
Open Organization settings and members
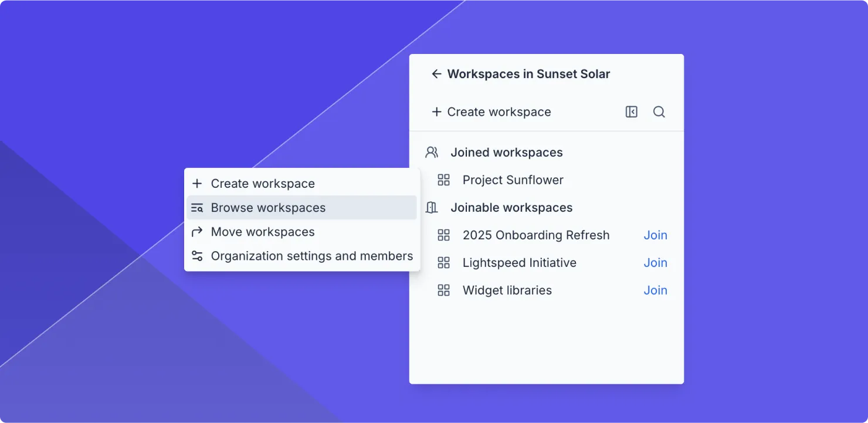(311, 256)
